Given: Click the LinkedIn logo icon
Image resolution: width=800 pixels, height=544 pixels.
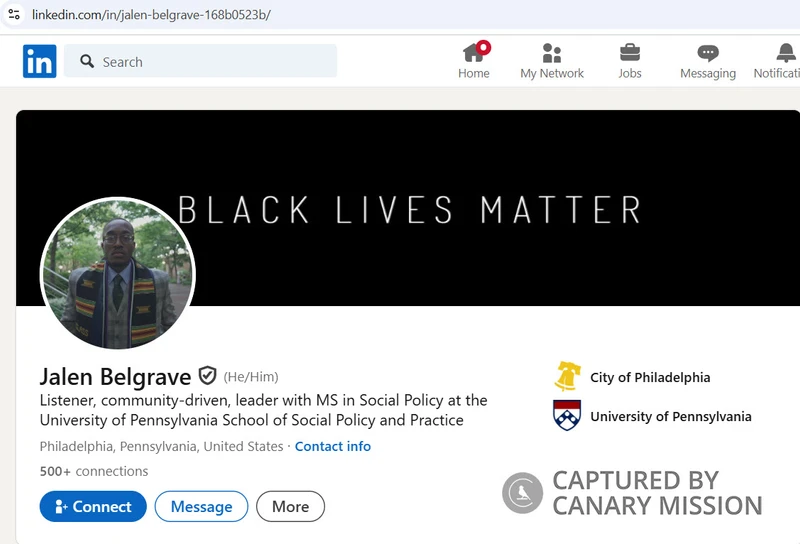Looking at the screenshot, I should coord(39,61).
